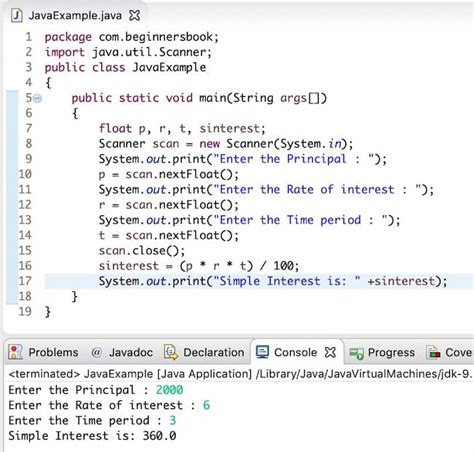Click line 1 package com.beginnersbook statement
This screenshot has height=452, width=474.
[132, 37]
